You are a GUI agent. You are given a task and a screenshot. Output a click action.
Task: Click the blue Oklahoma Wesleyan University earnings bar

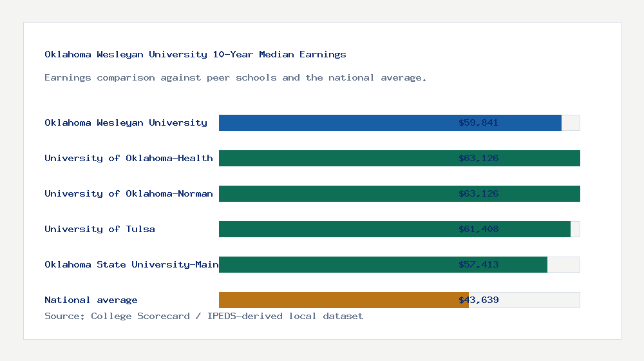[x=390, y=123]
